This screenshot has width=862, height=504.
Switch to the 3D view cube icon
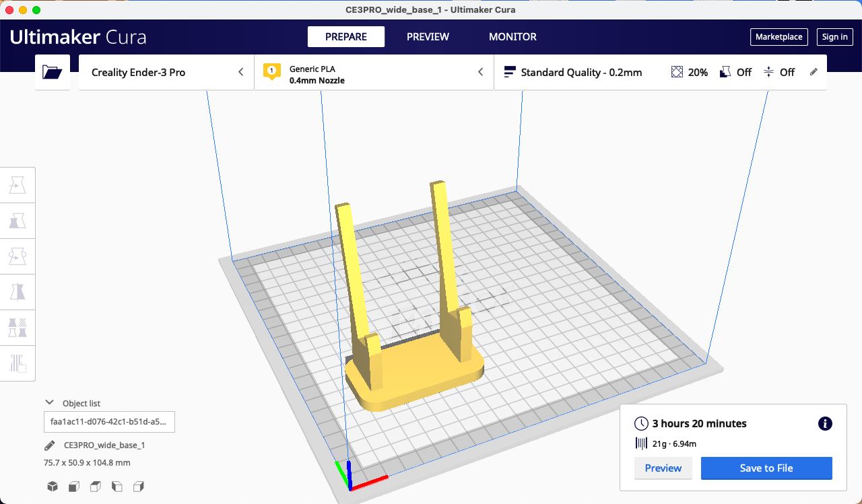coord(53,487)
